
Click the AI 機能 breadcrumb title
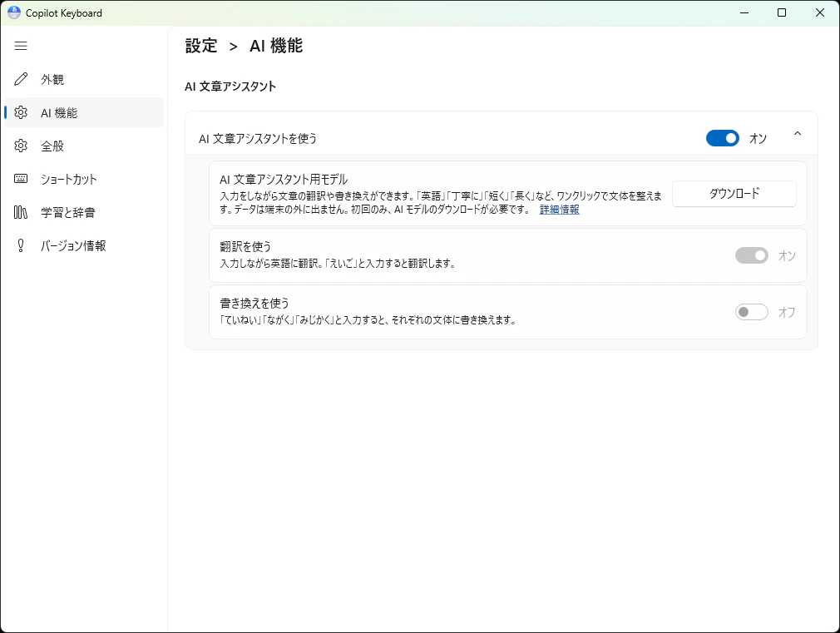click(276, 46)
